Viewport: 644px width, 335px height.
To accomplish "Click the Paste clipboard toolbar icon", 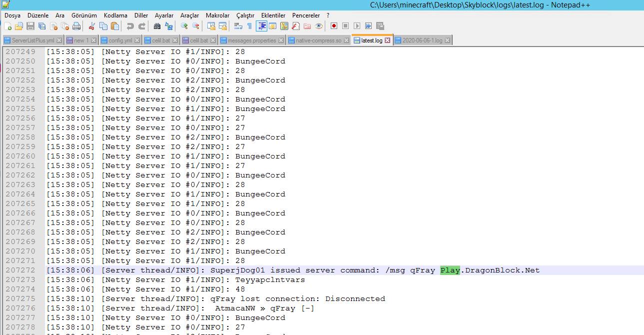I will tap(115, 26).
